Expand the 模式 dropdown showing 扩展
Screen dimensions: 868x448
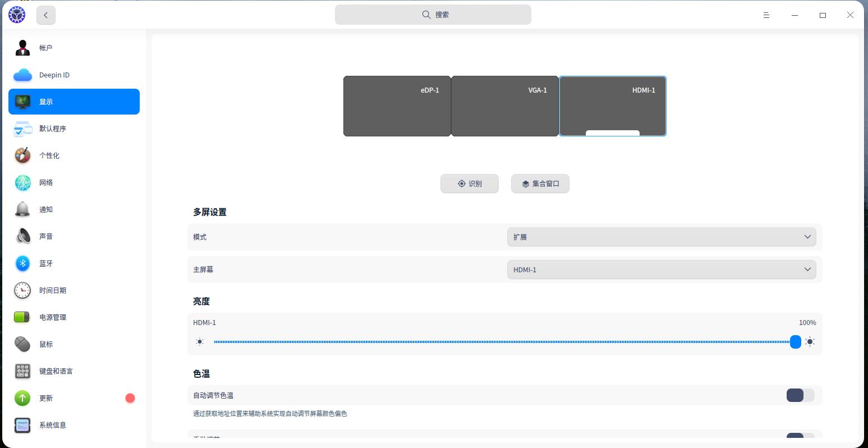pyautogui.click(x=662, y=237)
